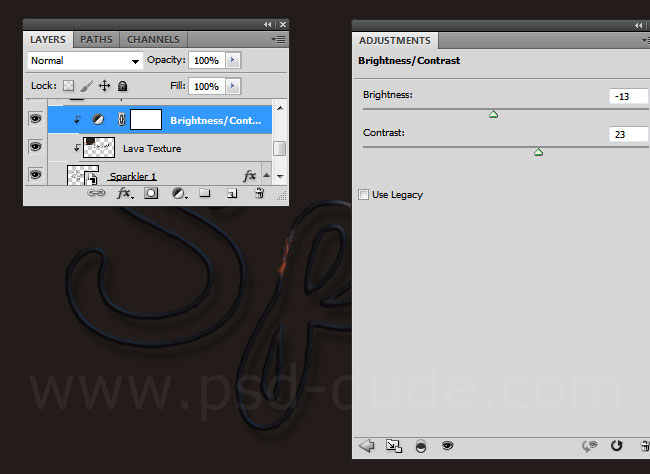Select the Adjustments tab

pyautogui.click(x=395, y=41)
